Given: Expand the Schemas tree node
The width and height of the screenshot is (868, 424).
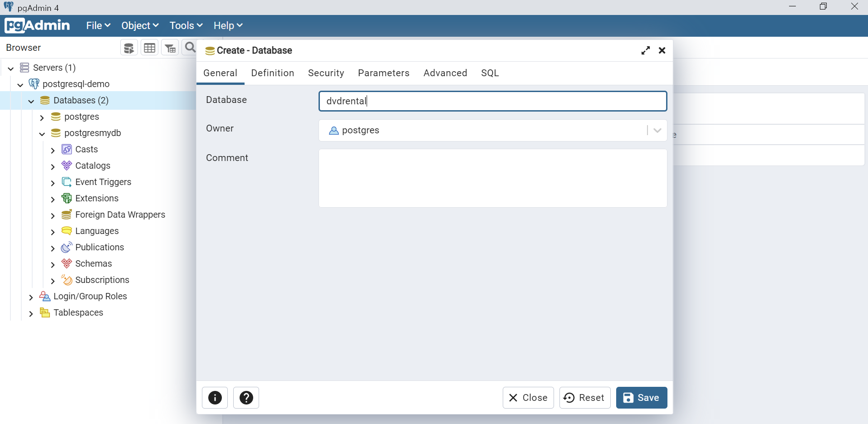Looking at the screenshot, I should [53, 264].
